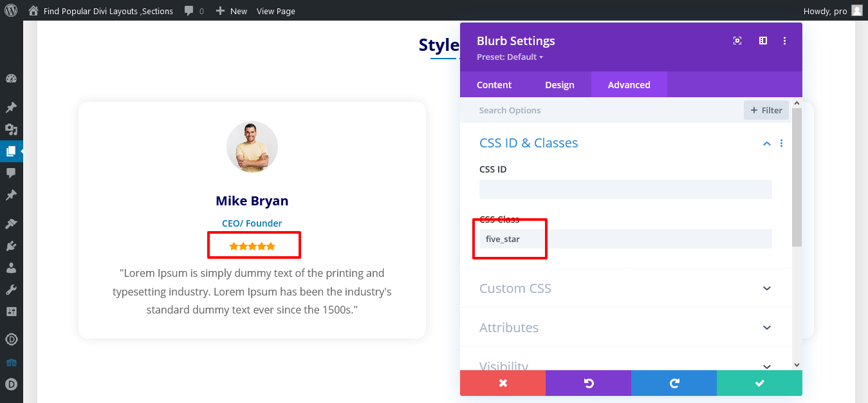Open Posts pin icon in sidebar

coord(11,107)
